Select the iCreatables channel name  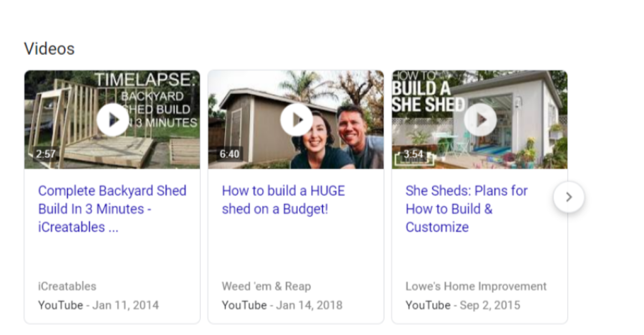[x=67, y=286]
